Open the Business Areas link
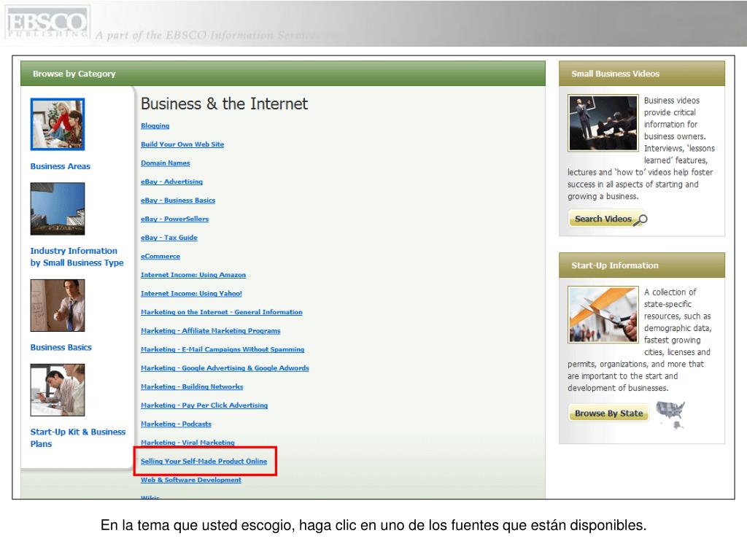The height and width of the screenshot is (560, 747). click(60, 166)
